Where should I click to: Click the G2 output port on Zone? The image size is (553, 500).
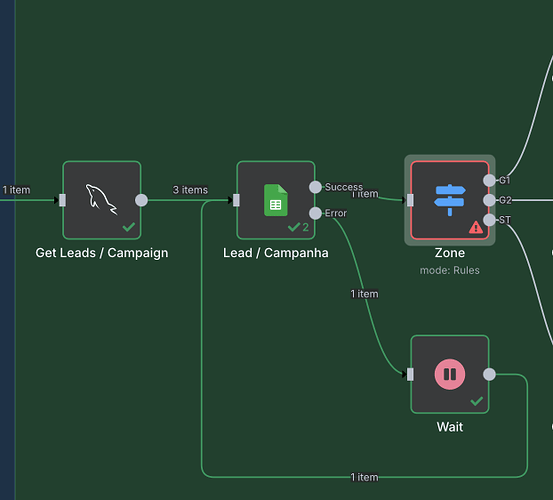click(x=489, y=200)
